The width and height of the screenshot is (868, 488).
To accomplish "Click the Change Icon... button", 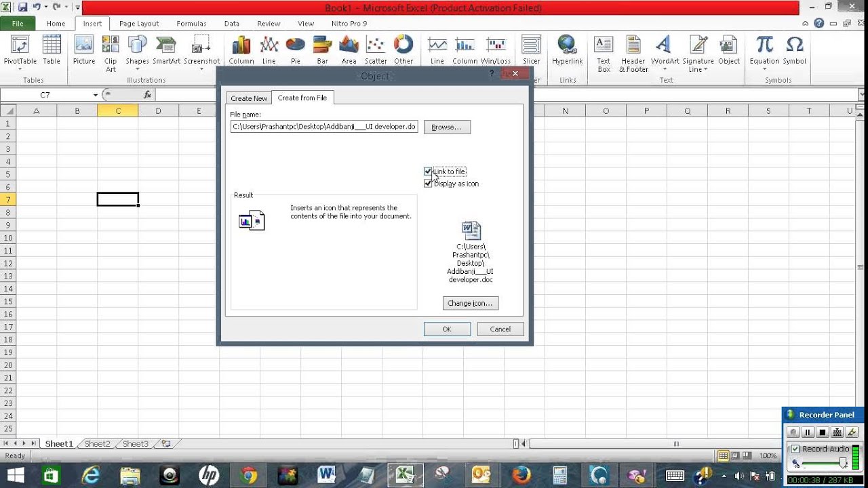I will (x=471, y=303).
